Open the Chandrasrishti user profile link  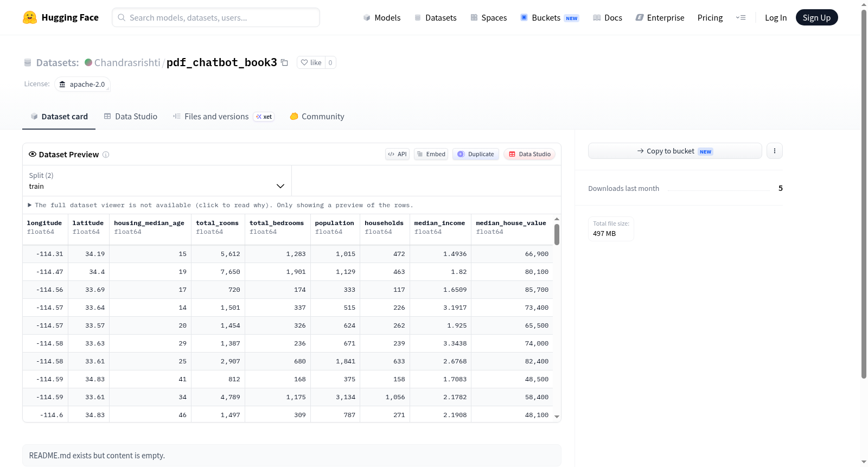coord(127,62)
